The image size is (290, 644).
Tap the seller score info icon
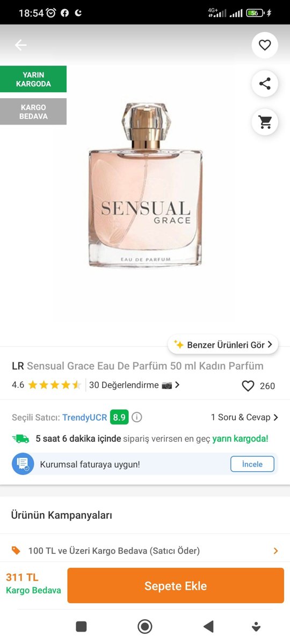pos(137,417)
